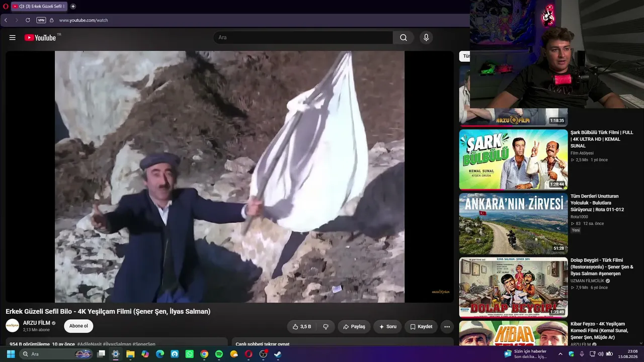Open WhatsApp from the taskbar

pyautogui.click(x=189, y=354)
